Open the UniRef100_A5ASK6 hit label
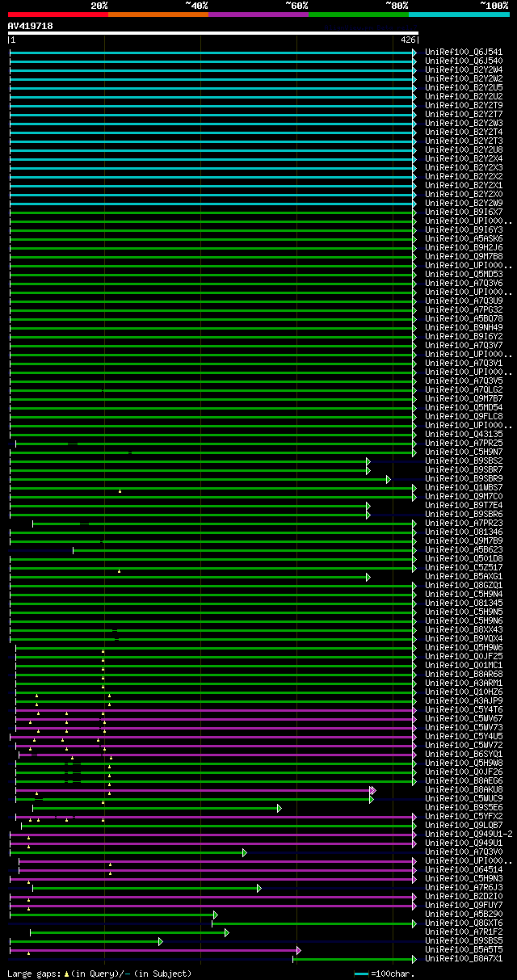 click(464, 238)
